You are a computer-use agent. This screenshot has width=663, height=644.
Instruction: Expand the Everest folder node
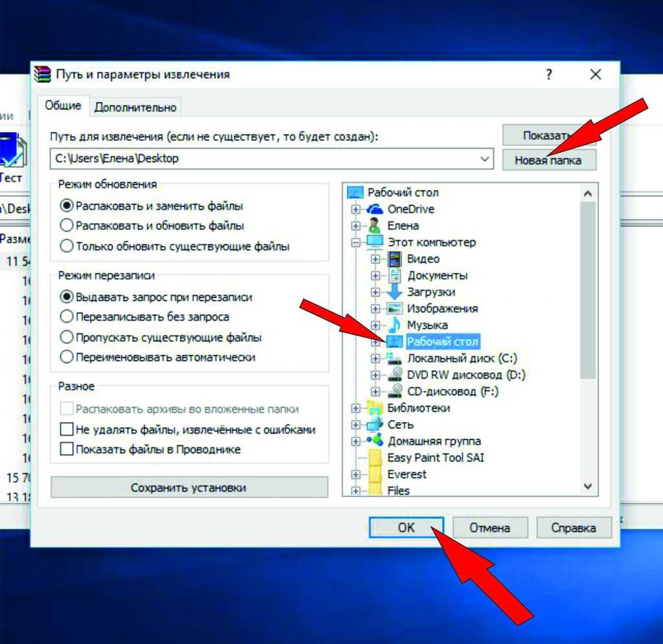click(355, 474)
